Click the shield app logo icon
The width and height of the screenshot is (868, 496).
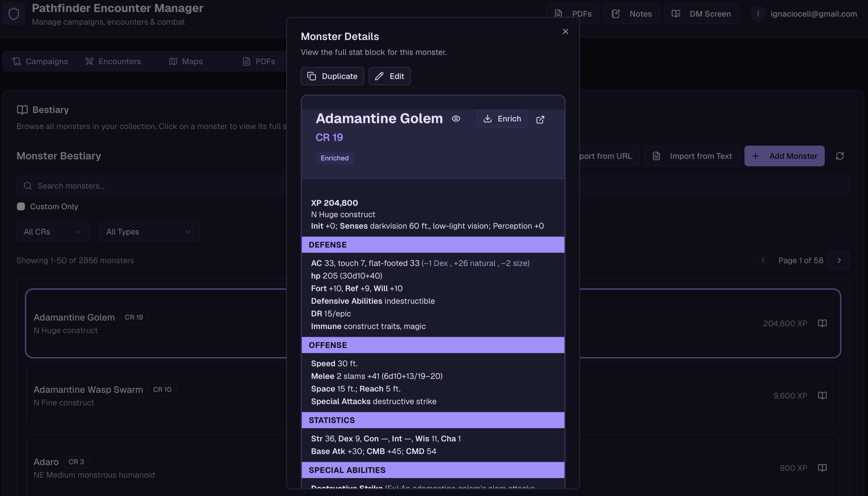coord(14,14)
